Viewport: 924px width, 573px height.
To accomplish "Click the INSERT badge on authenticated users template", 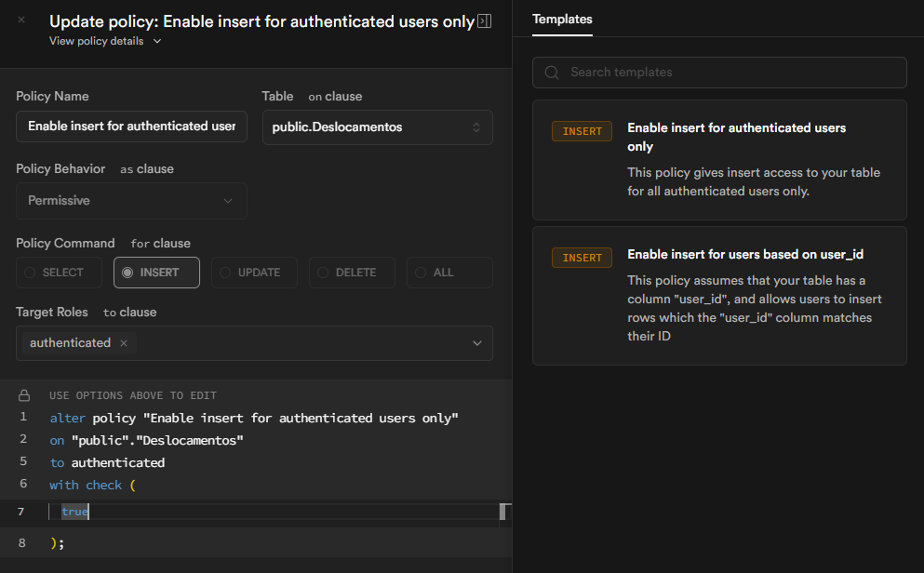I will tap(583, 131).
